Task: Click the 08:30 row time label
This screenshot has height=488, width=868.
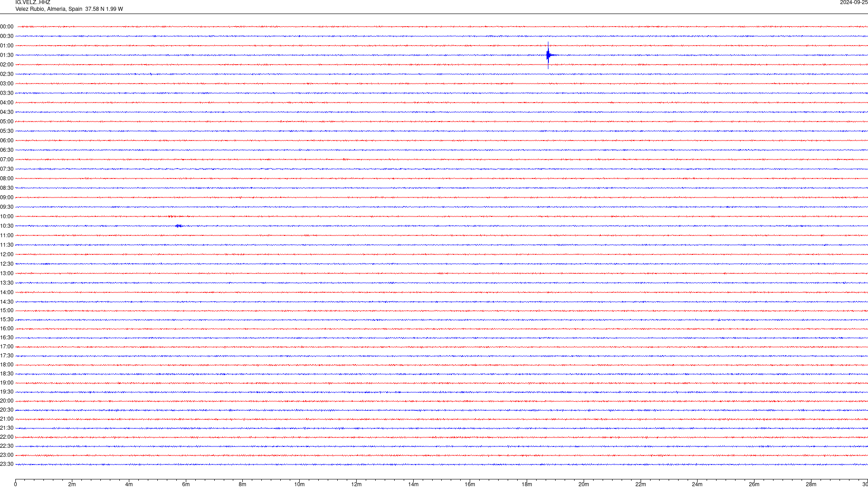Action: [x=7, y=188]
